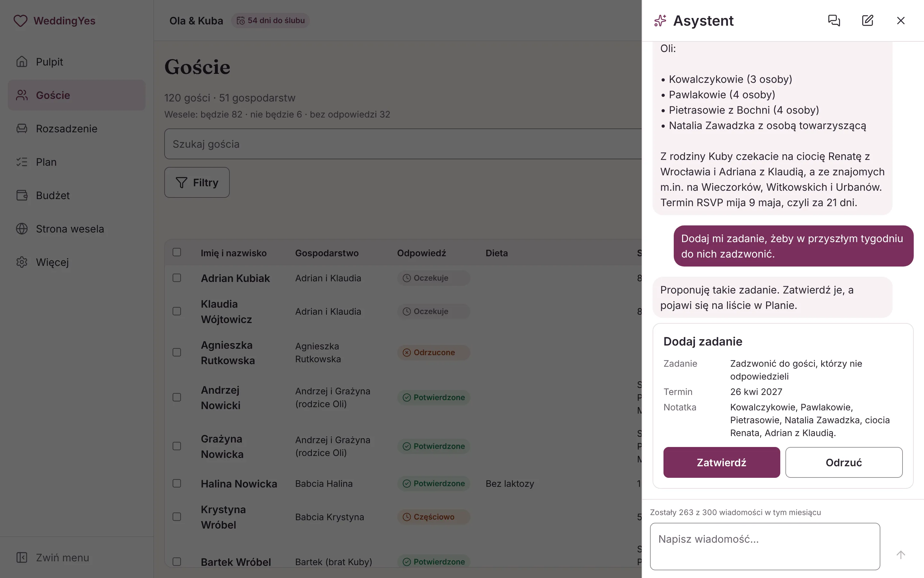Click the Bez laktozy diet cell

click(x=510, y=484)
